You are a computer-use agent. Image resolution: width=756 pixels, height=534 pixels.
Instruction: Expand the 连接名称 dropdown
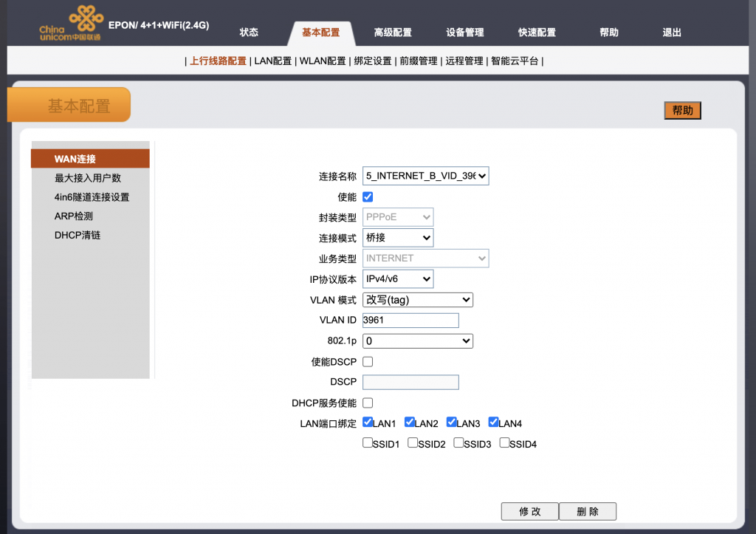tap(426, 176)
